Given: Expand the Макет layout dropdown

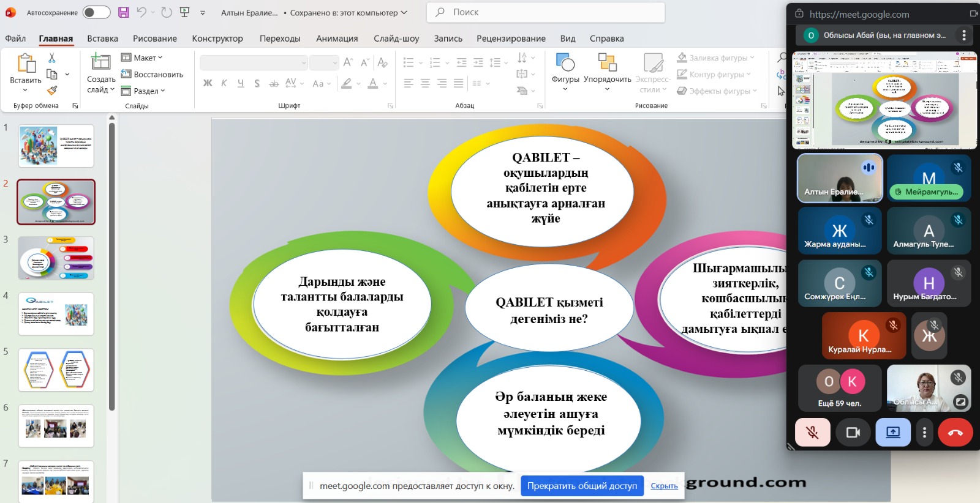Looking at the screenshot, I should pyautogui.click(x=142, y=58).
